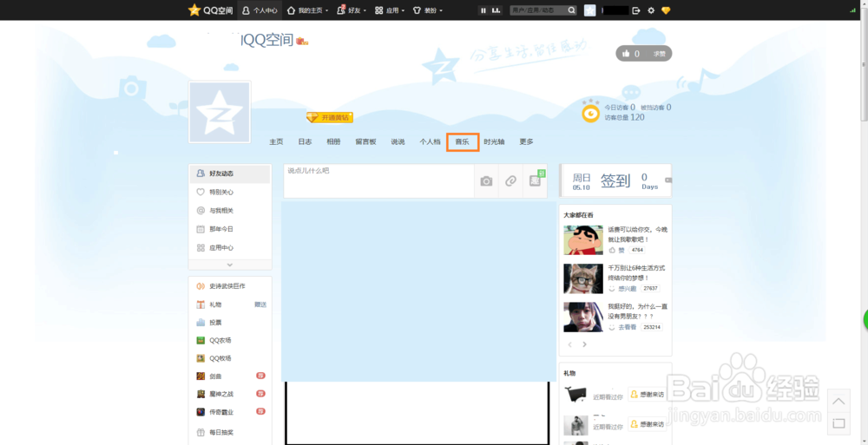Viewport: 868px width, 445px height.
Task: Go to the 日志 tab
Action: [x=305, y=141]
